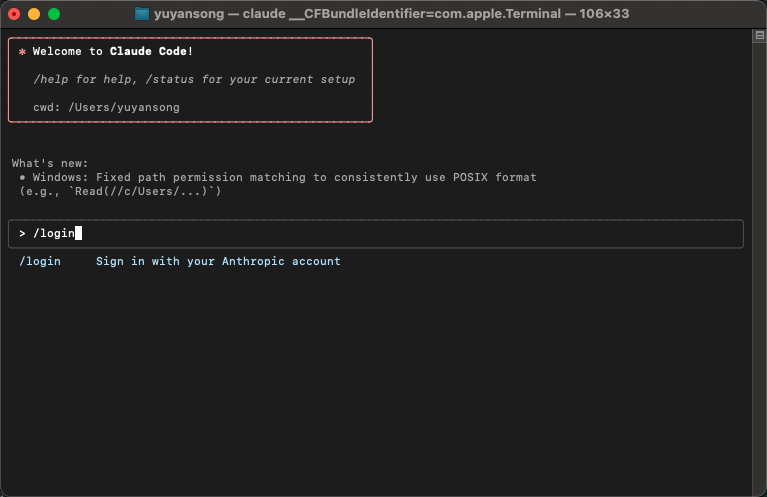Minimize the Terminal window with yellow button

coord(34,14)
